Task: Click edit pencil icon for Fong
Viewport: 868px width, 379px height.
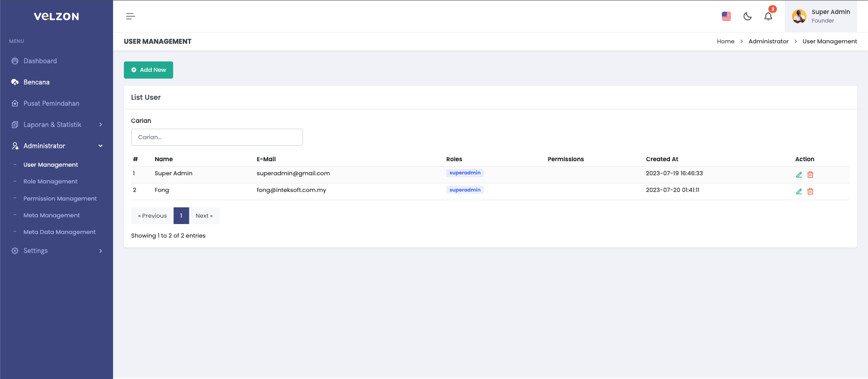Action: pos(799,192)
